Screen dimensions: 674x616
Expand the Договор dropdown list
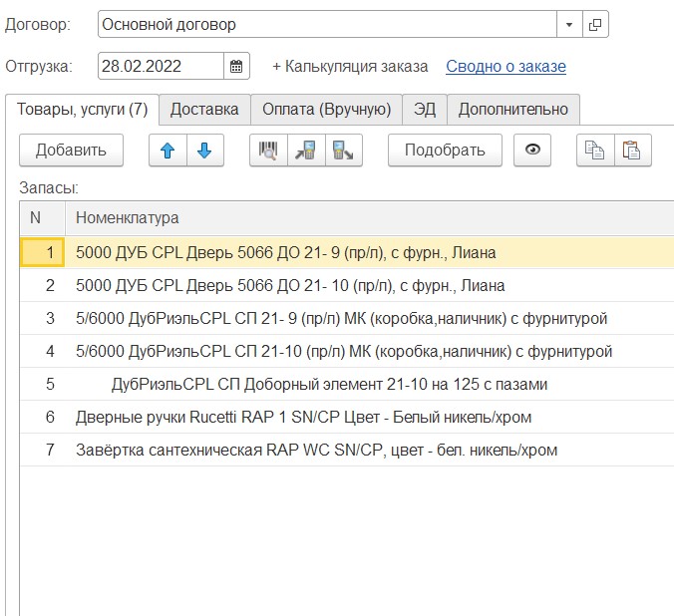569,25
